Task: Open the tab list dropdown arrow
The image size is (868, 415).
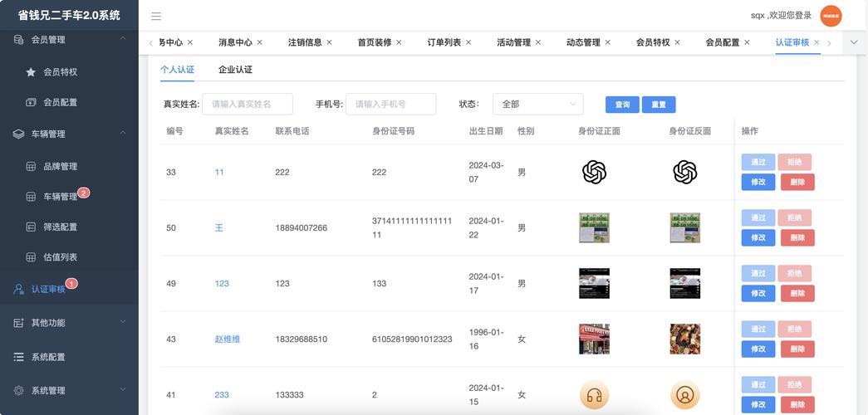Action: pos(854,42)
